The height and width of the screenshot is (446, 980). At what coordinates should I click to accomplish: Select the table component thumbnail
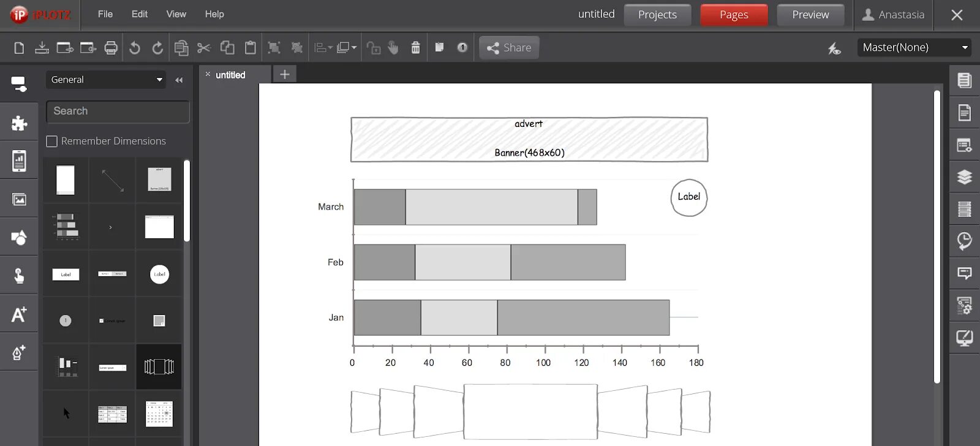pos(112,414)
